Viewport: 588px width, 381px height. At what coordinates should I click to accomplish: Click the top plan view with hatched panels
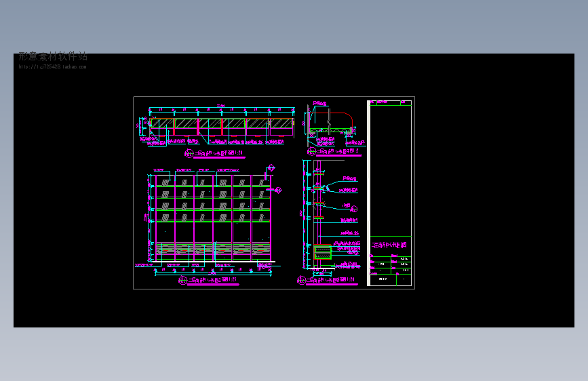221,127
